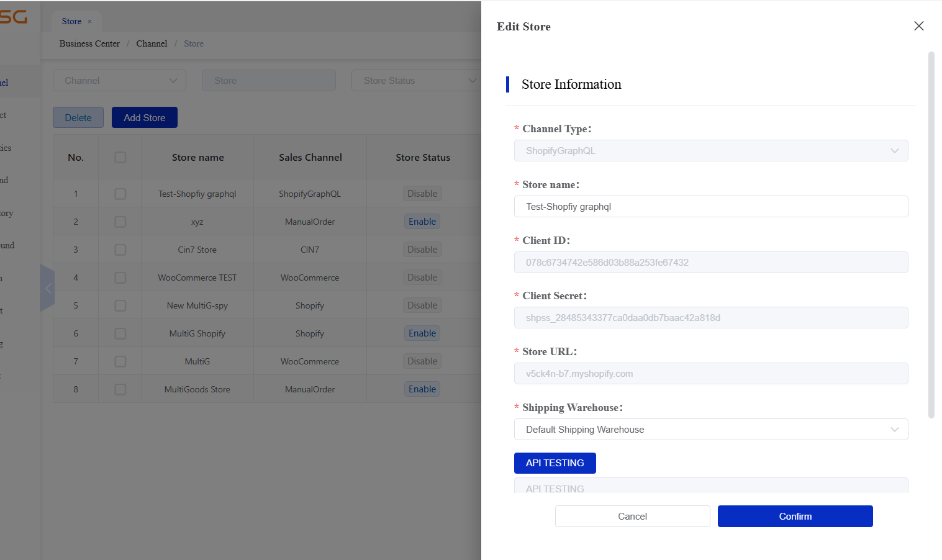Click into the Client Secret field
The image size is (942, 560).
pos(711,318)
